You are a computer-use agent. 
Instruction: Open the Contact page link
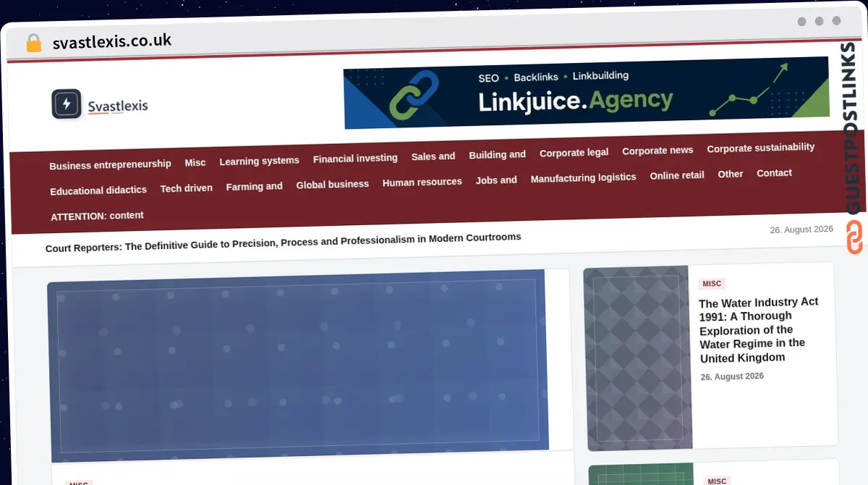774,173
